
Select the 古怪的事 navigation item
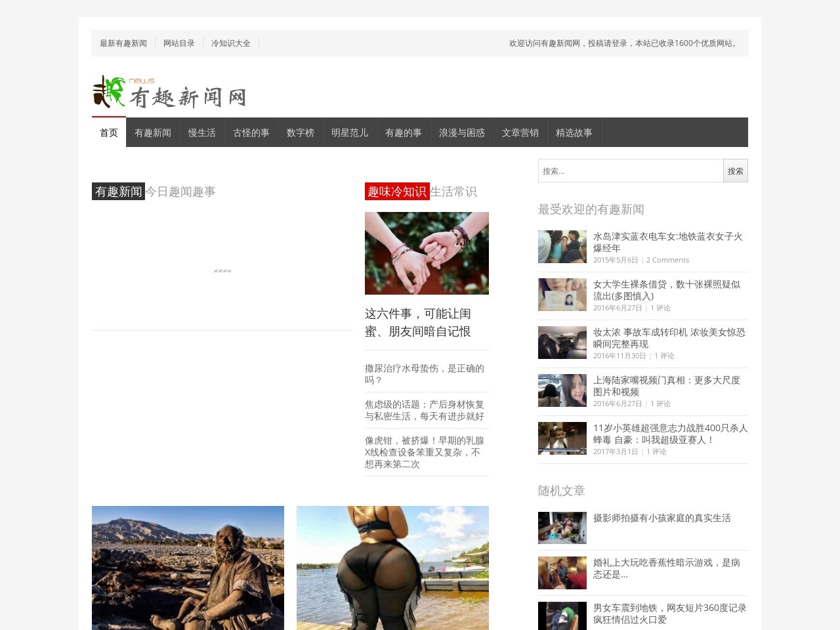[251, 132]
